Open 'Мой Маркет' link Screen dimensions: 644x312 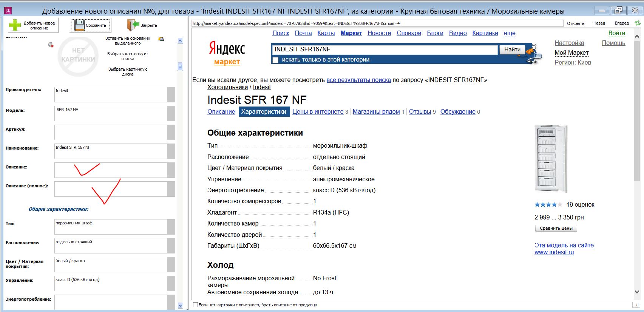coord(571,53)
